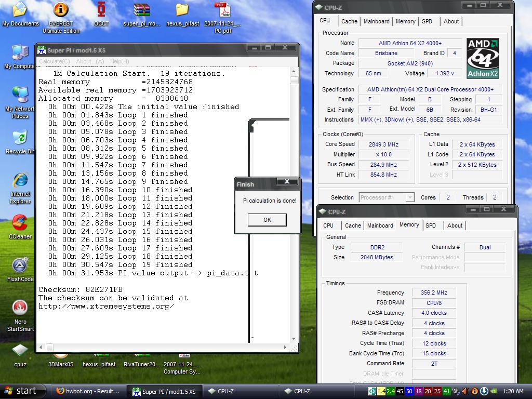The image size is (532, 399).
Task: Click the lower CPU-Z window title icon
Action: point(323,212)
